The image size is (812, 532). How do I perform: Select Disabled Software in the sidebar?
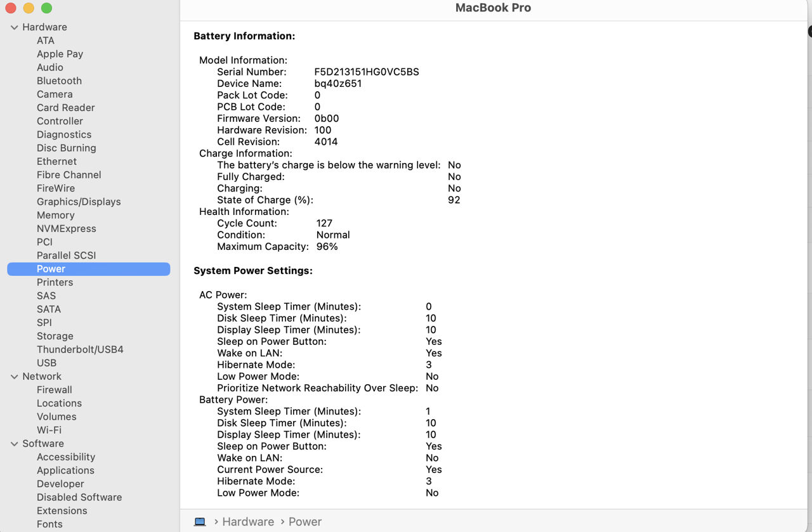coord(79,497)
